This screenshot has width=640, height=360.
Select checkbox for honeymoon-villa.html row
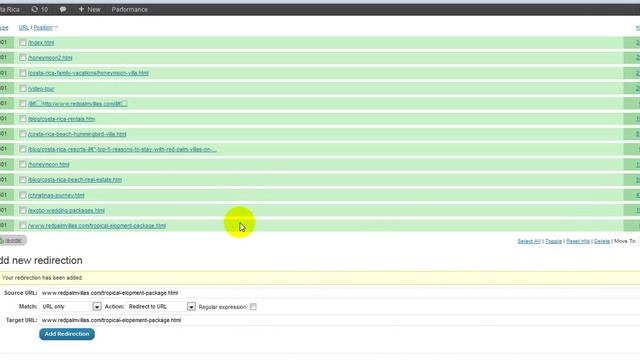(22, 73)
